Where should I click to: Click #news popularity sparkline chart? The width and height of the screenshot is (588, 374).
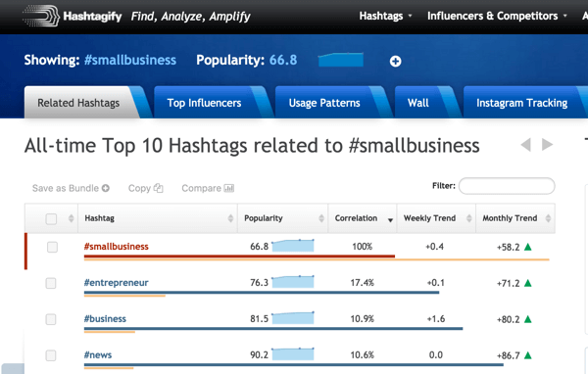tap(293, 353)
